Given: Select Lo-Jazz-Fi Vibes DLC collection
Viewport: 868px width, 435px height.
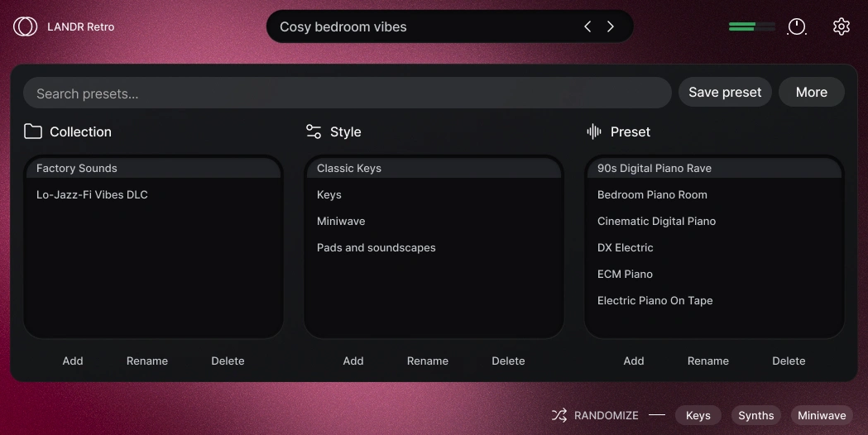Looking at the screenshot, I should pyautogui.click(x=153, y=195).
